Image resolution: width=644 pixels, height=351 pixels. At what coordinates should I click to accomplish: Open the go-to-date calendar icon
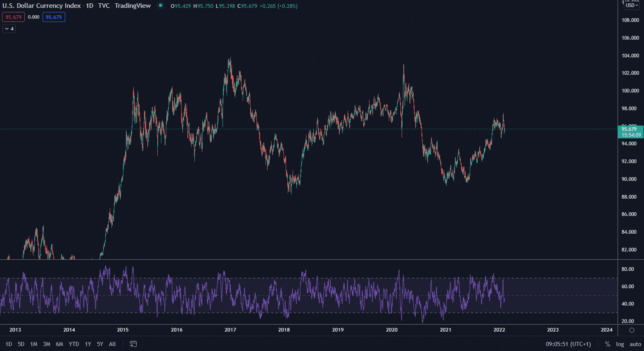coord(133,344)
